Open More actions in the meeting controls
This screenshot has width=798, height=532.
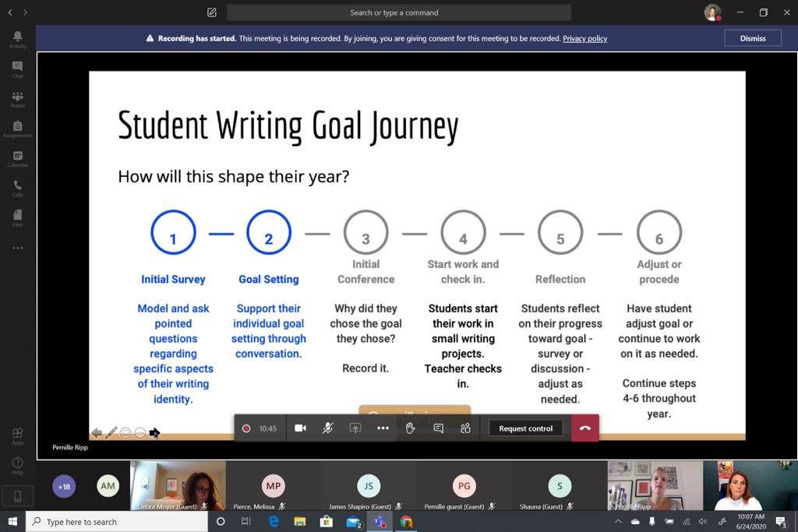[383, 428]
